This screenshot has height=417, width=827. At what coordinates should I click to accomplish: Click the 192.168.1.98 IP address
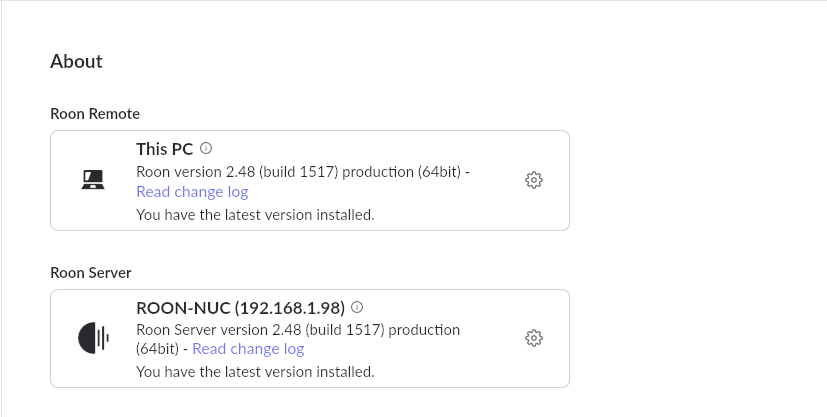click(290, 308)
